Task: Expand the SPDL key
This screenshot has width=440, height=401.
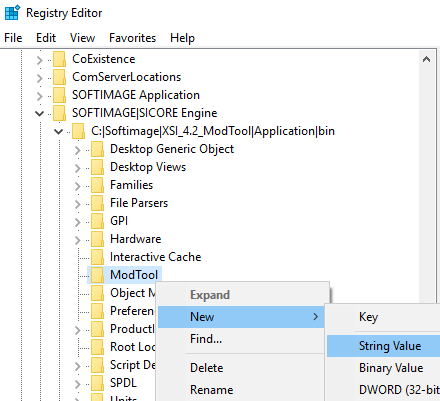Action: [78, 384]
